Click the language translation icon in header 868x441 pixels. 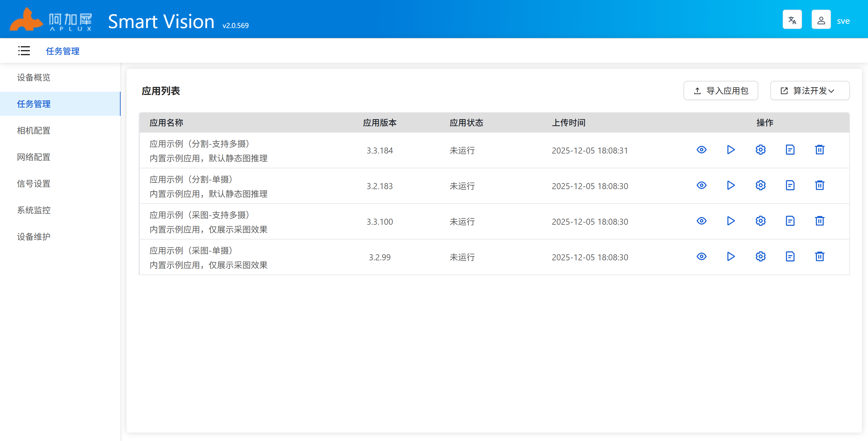point(792,20)
